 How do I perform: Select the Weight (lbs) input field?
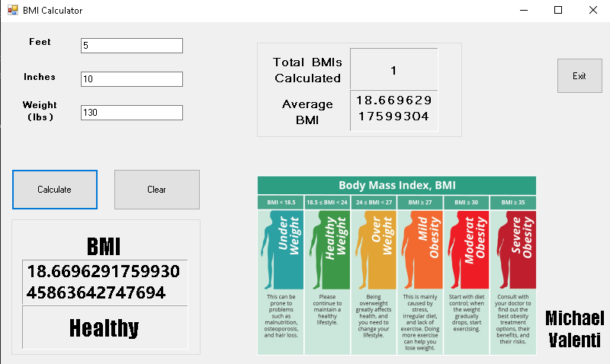(x=131, y=113)
